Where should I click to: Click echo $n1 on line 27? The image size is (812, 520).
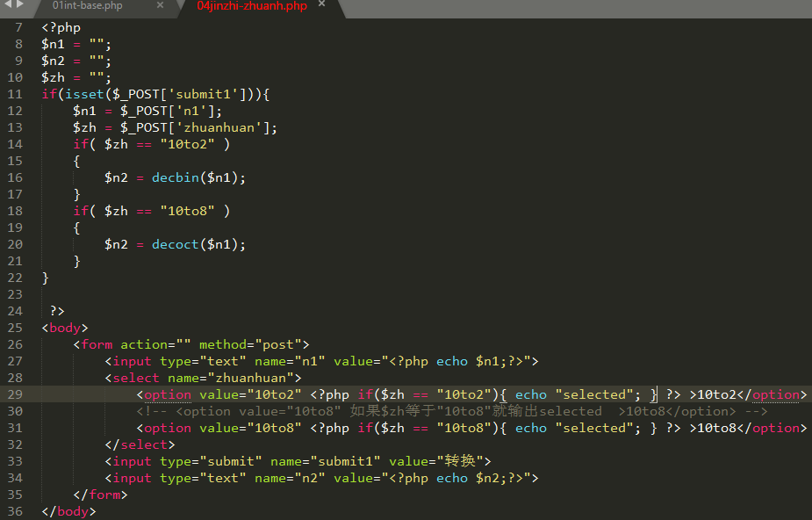(467, 361)
